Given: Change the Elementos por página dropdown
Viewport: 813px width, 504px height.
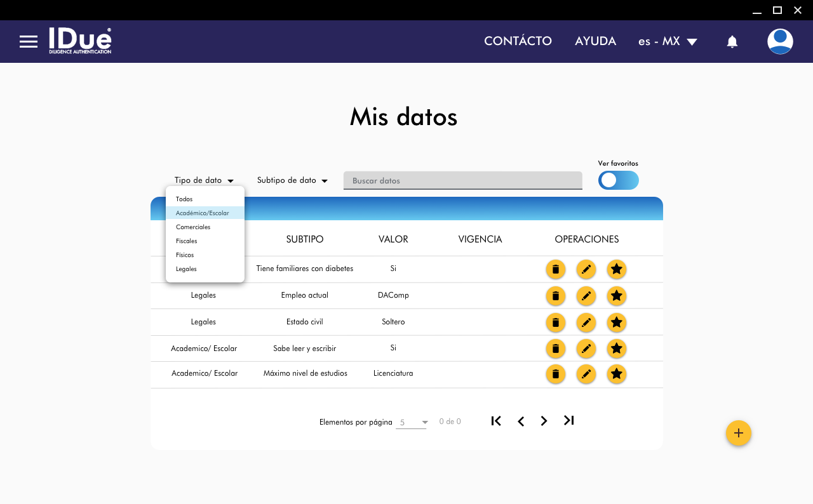Looking at the screenshot, I should coord(412,422).
